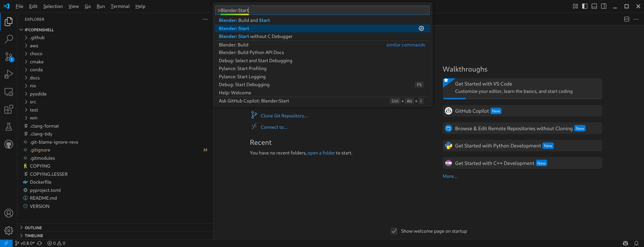Open the Manage gear icon
644x247 pixels.
(9, 231)
